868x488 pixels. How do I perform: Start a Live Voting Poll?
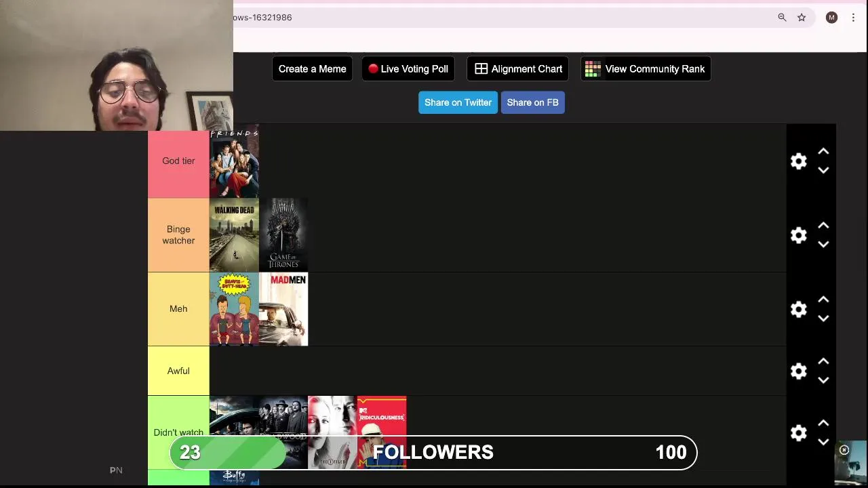tap(408, 69)
